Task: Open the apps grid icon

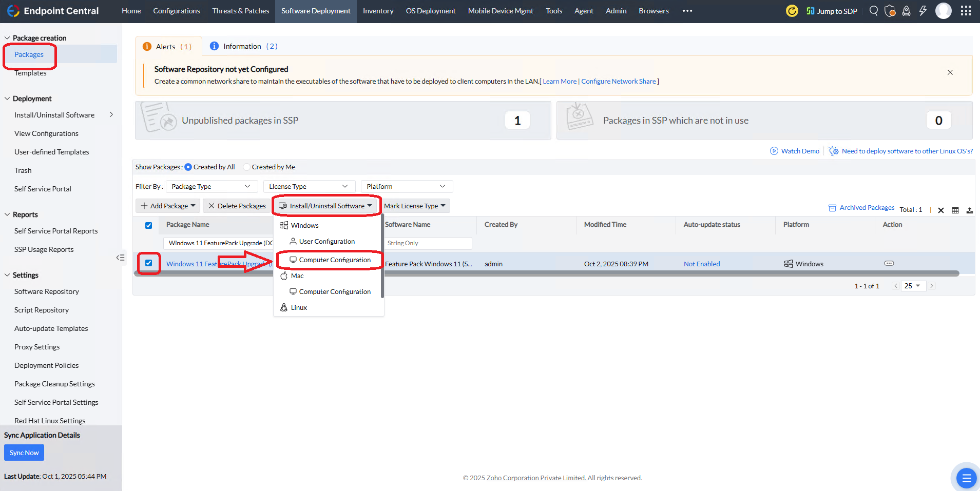Action: click(x=966, y=11)
